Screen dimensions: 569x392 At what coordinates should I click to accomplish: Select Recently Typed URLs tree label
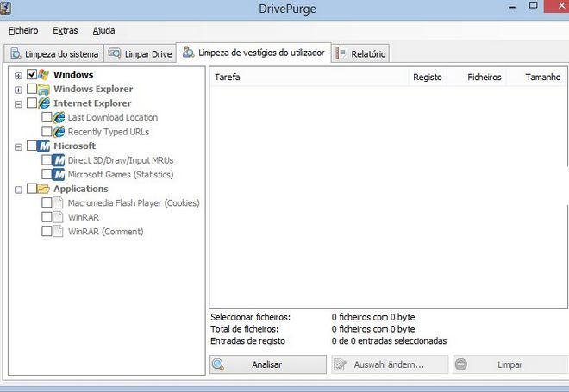109,132
